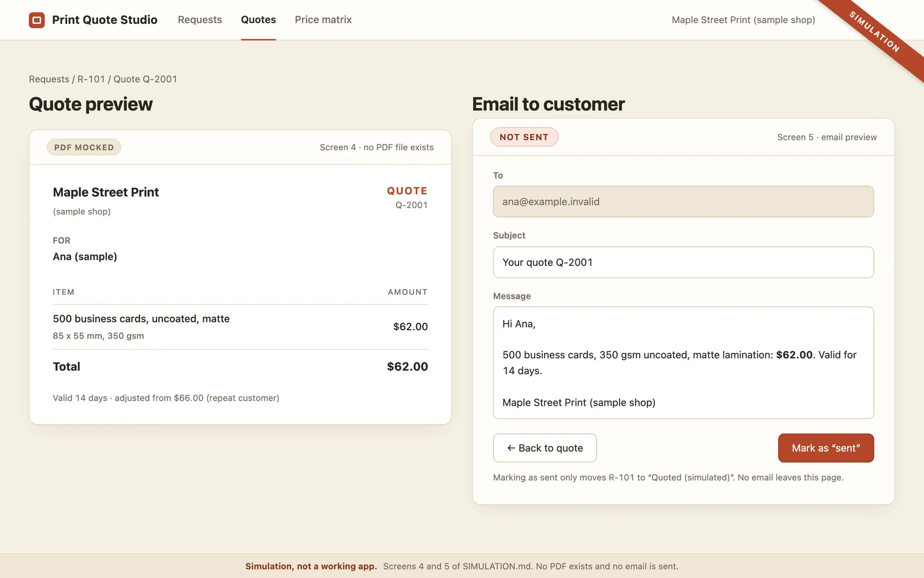Click the Email to customer heading
This screenshot has height=578, width=924.
tap(548, 104)
